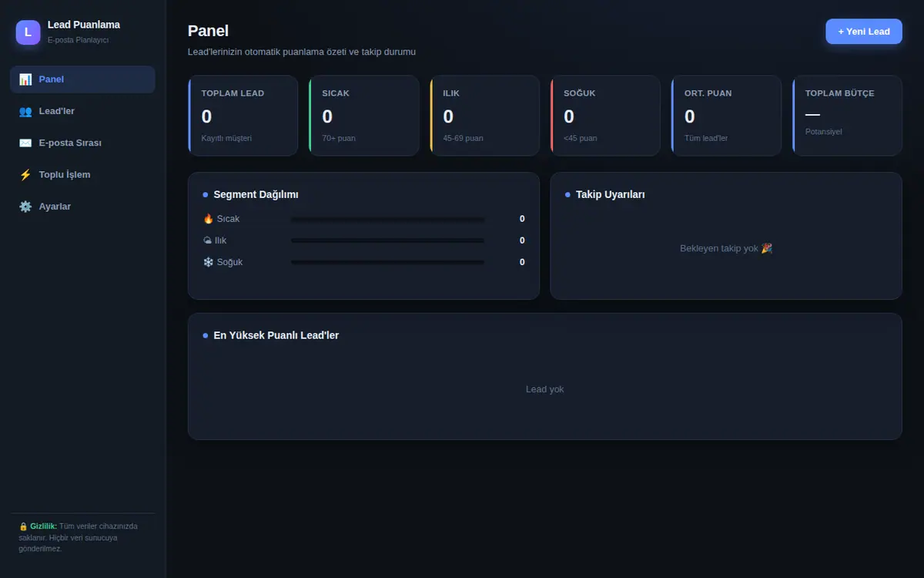The height and width of the screenshot is (578, 924).
Task: Click the fire icon next to Sıcak
Action: [x=208, y=219]
